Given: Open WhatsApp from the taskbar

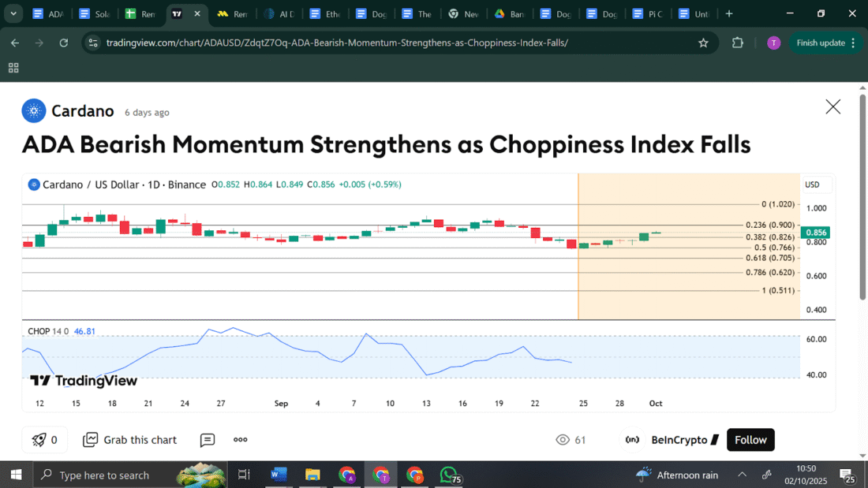Looking at the screenshot, I should click(449, 475).
